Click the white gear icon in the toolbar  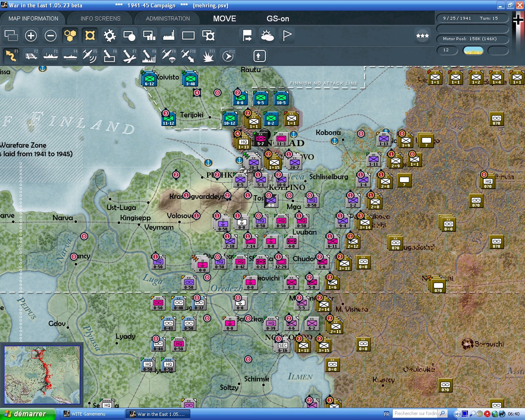pyautogui.click(x=110, y=36)
